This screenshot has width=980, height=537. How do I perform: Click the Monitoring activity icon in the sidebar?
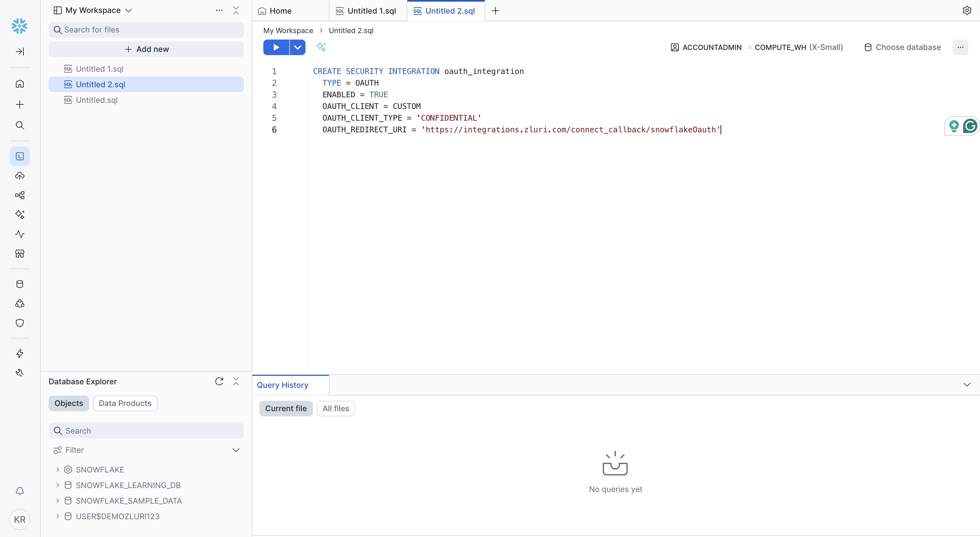point(20,234)
